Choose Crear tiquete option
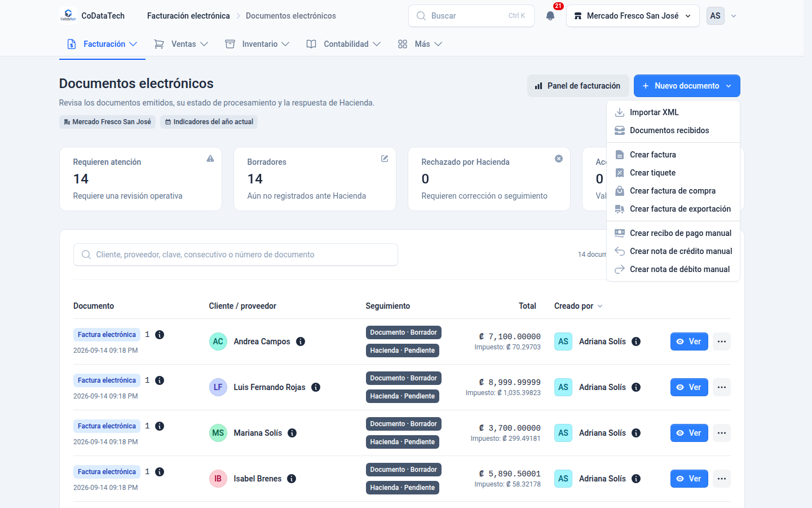The image size is (812, 508). 673,173
